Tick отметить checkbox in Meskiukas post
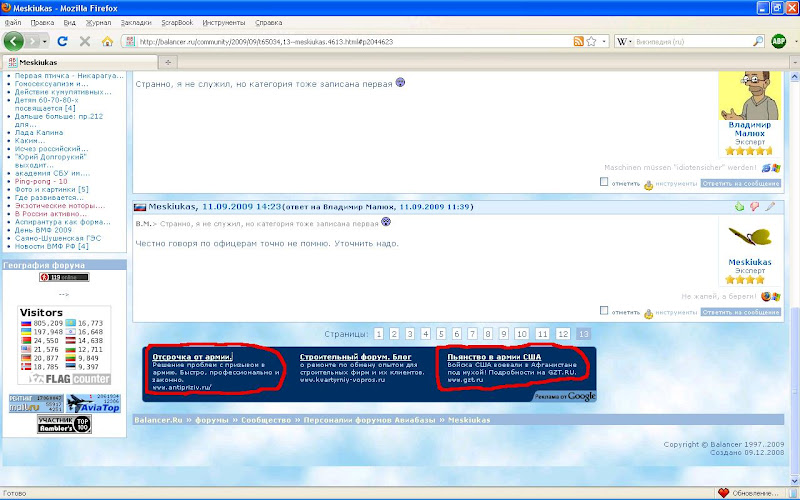The image size is (800, 500). (604, 310)
